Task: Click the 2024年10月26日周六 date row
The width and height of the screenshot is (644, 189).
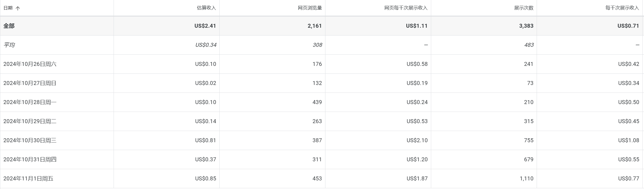Action: [30, 64]
